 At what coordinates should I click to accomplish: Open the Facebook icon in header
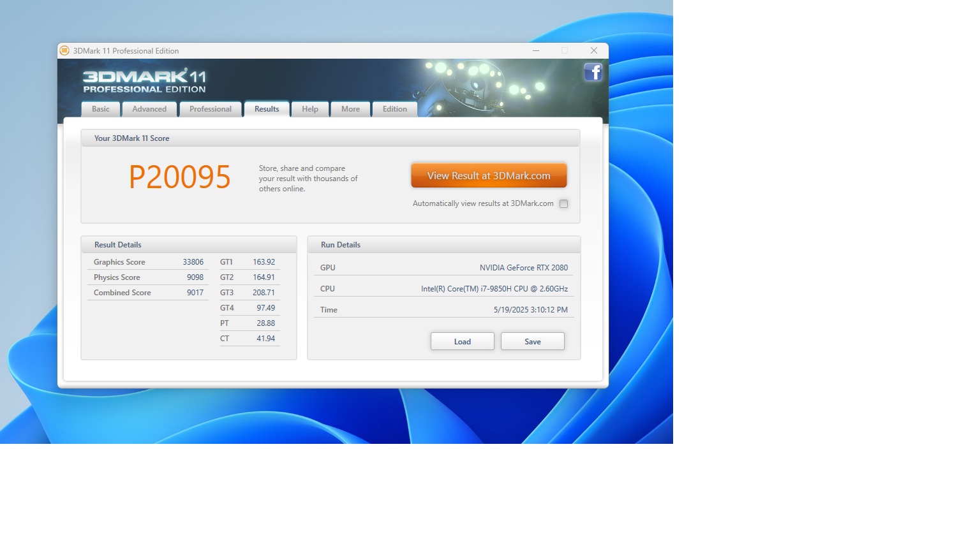593,72
